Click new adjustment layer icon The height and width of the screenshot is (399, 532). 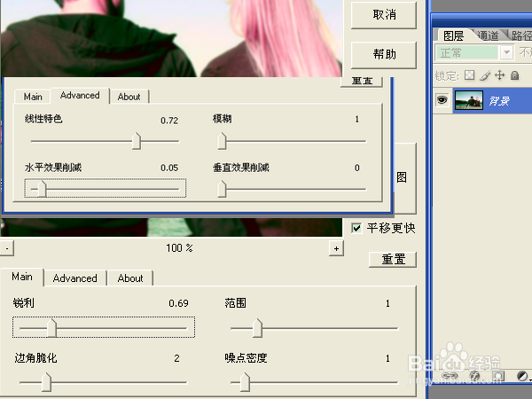[522, 376]
